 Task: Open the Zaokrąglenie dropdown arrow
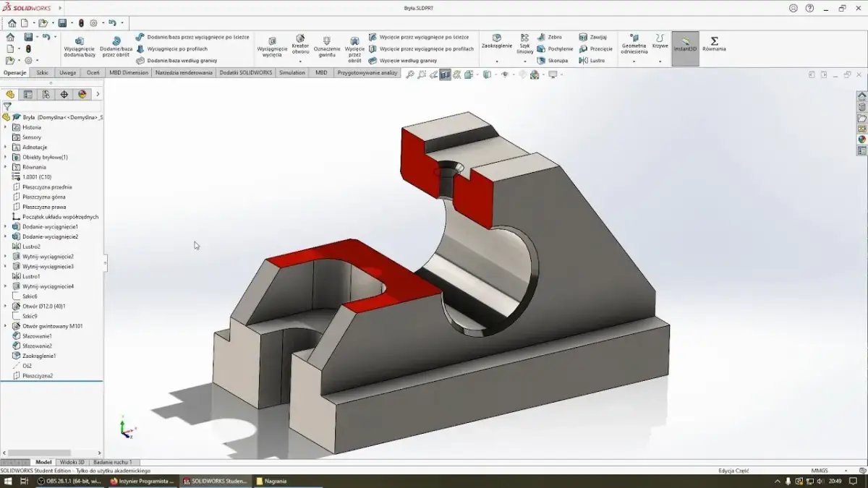coord(496,61)
